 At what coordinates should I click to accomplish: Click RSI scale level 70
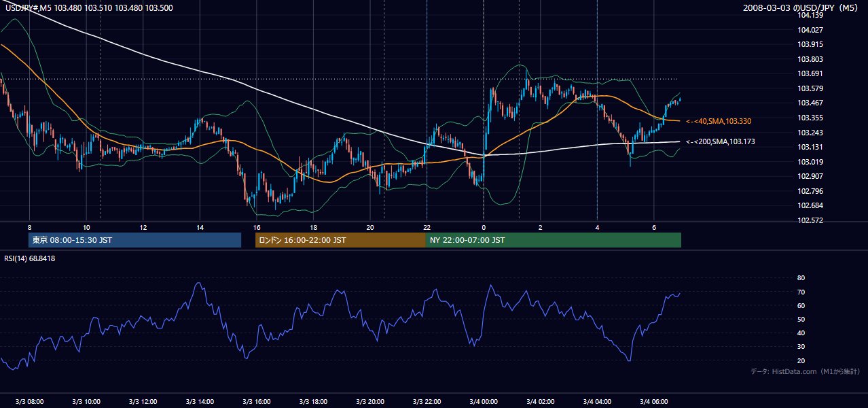[801, 292]
